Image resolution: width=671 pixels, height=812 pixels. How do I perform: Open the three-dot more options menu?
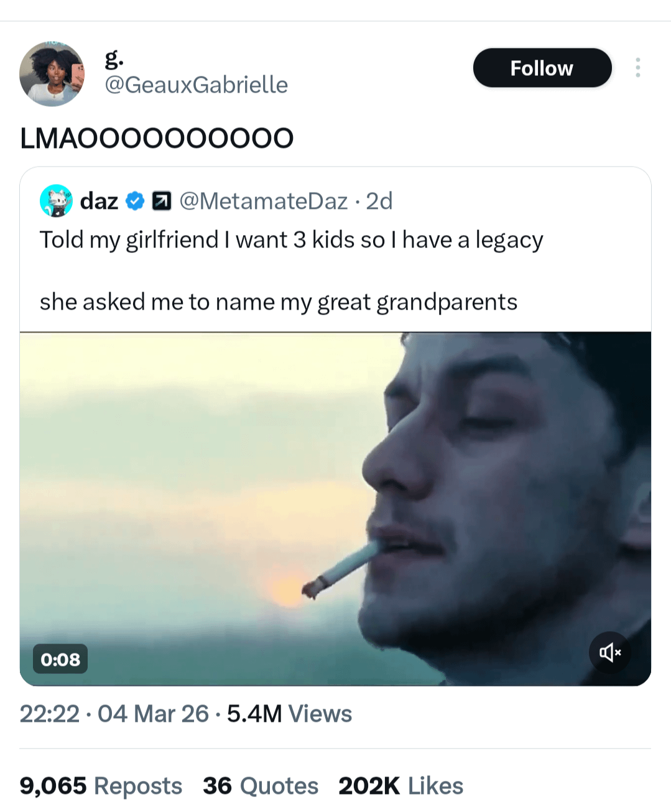637,68
